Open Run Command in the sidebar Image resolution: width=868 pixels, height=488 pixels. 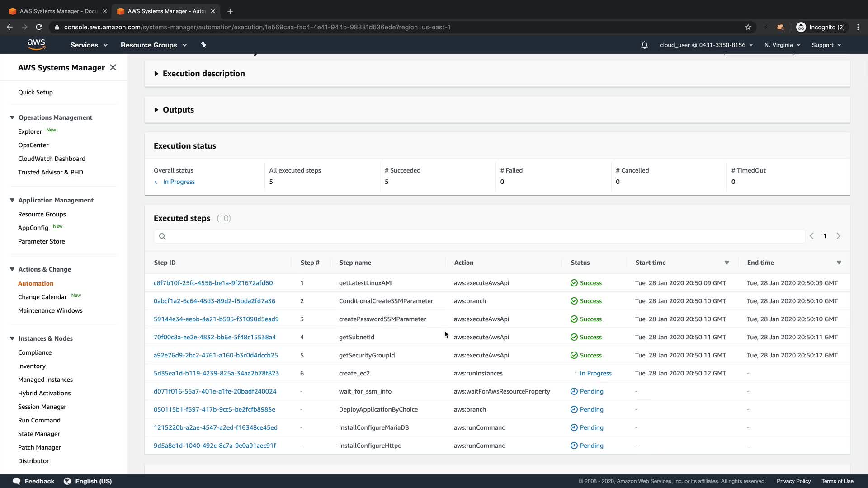click(39, 420)
